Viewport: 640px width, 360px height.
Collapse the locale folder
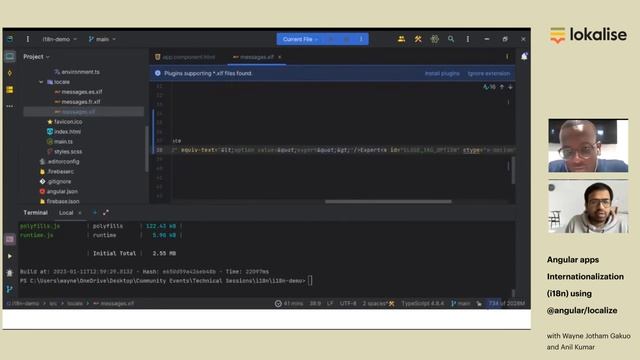click(x=41, y=82)
